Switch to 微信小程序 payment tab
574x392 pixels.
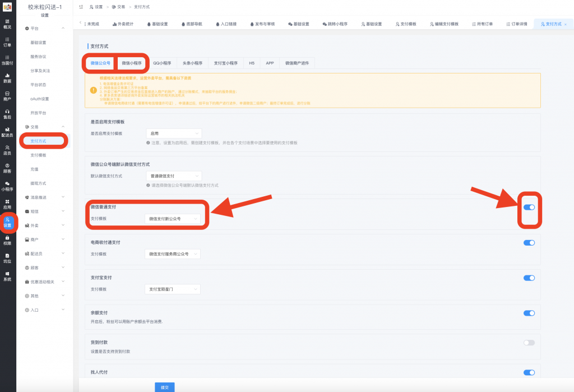click(x=132, y=63)
